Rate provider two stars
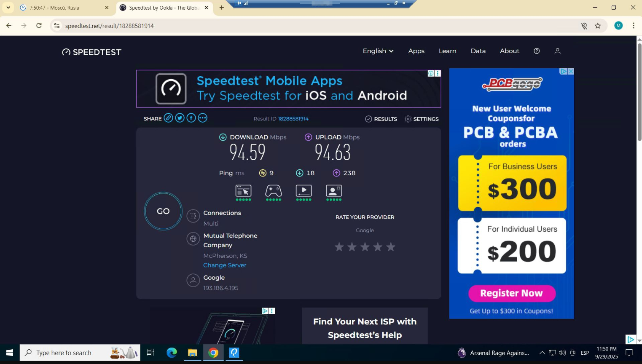The width and height of the screenshot is (642, 364). coord(352,247)
